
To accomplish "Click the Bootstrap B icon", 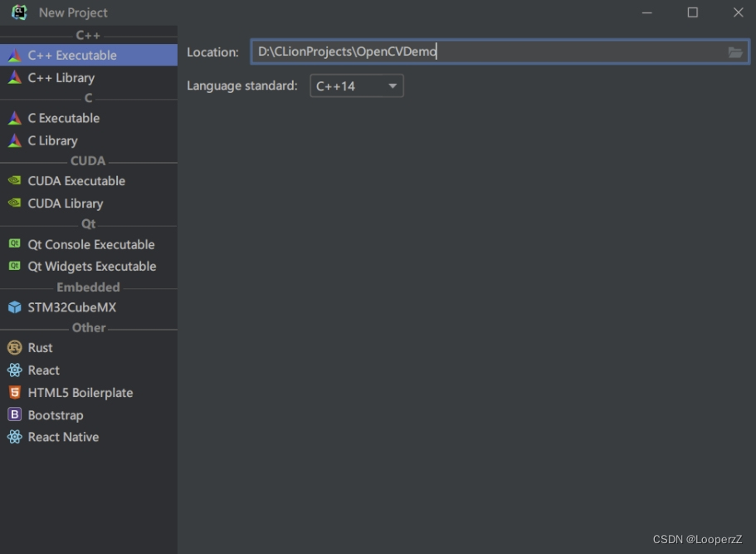I will [x=14, y=414].
